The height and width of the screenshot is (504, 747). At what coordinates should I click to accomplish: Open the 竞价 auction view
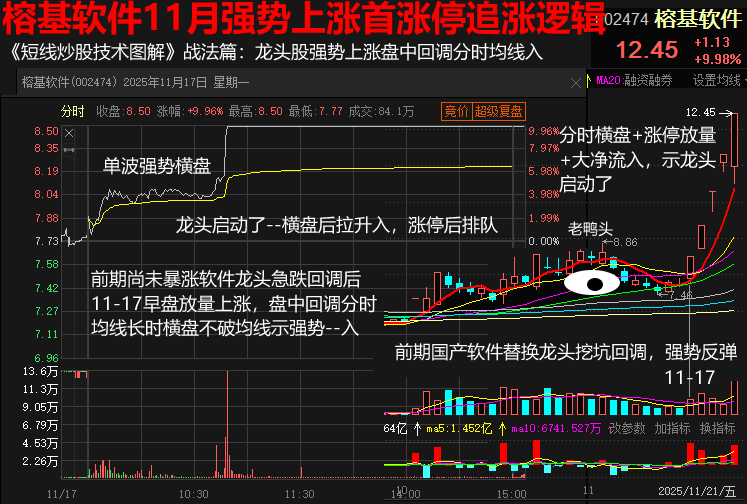[x=456, y=111]
